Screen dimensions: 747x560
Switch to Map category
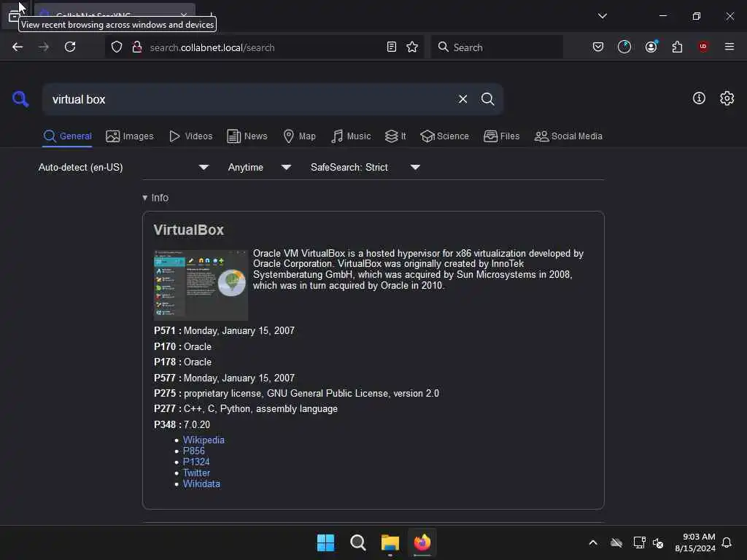click(300, 136)
